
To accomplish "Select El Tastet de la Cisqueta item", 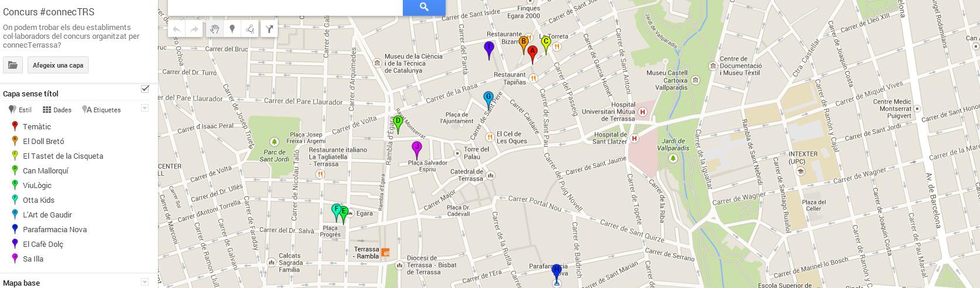I will click(x=63, y=156).
